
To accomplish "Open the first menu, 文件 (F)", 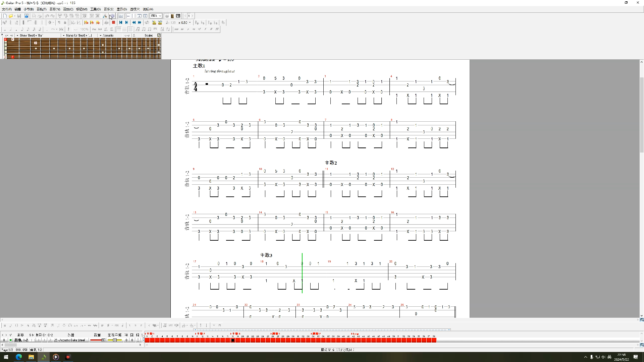I will (7, 9).
